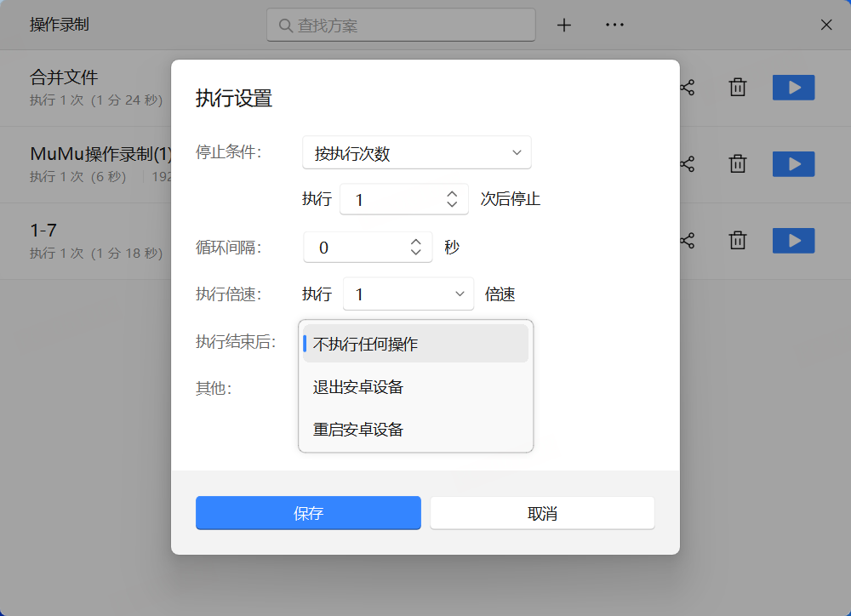The height and width of the screenshot is (616, 851).
Task: Delete the 合并文件 recording
Action: (x=738, y=88)
